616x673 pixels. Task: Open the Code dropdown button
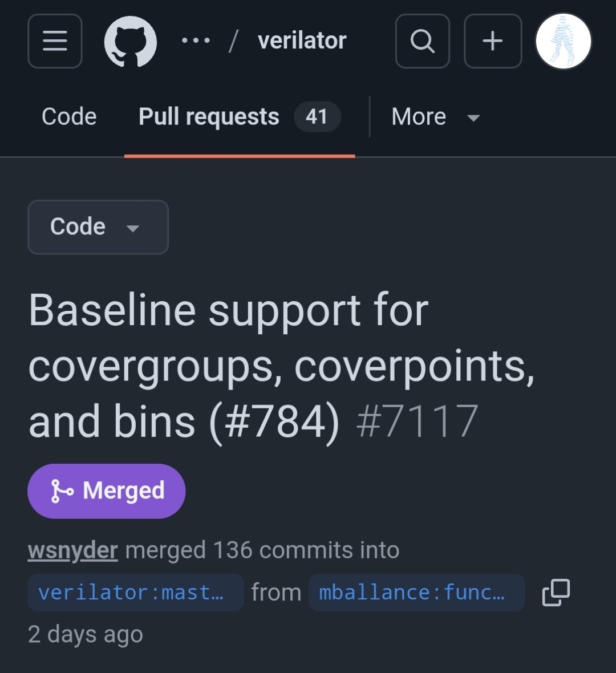[x=98, y=227]
